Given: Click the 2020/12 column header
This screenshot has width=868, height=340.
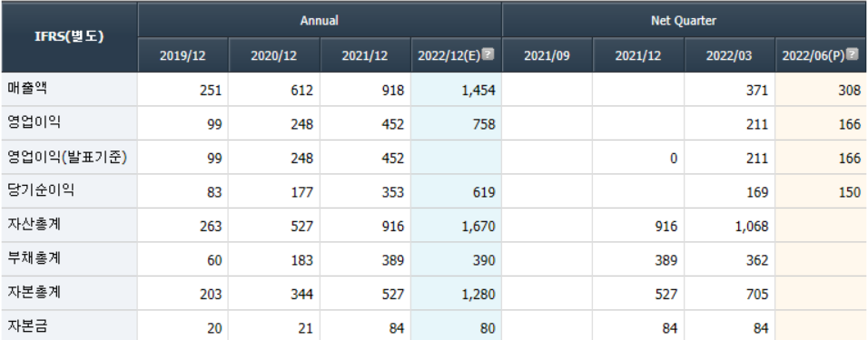Looking at the screenshot, I should click(274, 56).
